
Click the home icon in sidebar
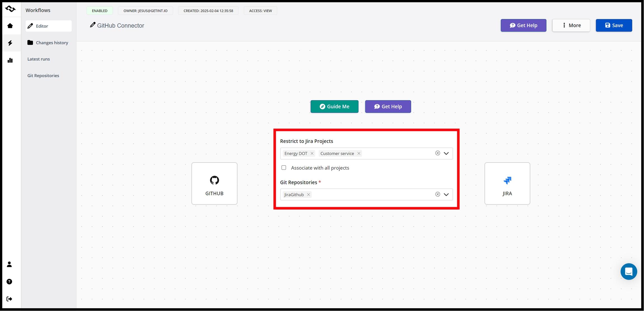coord(10,26)
